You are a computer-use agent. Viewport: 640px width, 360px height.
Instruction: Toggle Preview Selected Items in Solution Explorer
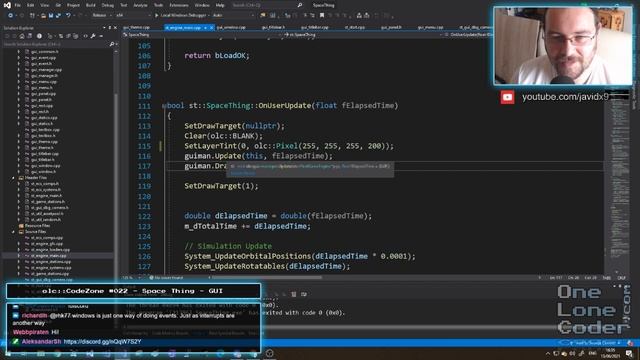click(100, 36)
